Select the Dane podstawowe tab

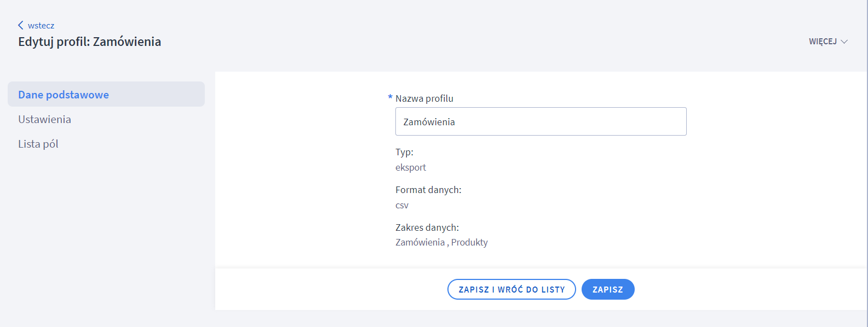[64, 95]
